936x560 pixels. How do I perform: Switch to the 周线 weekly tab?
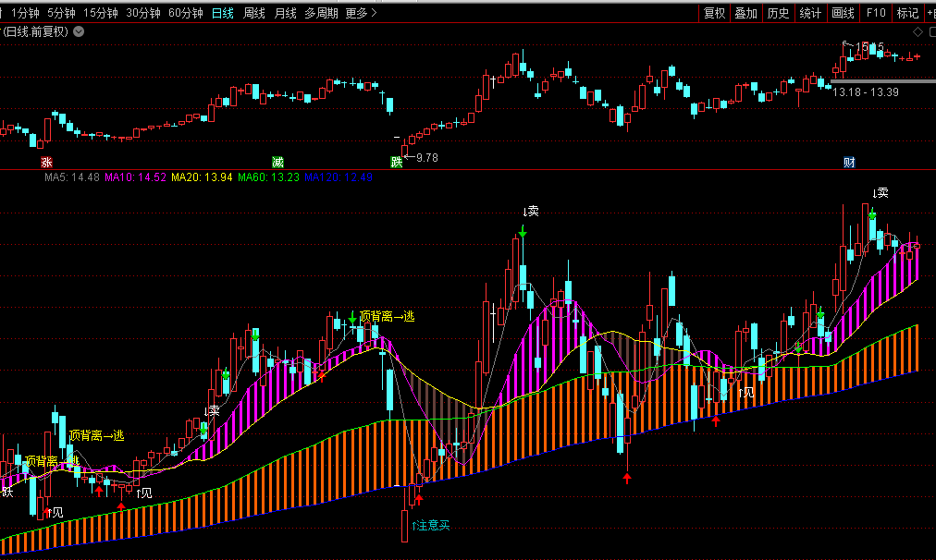pos(253,13)
